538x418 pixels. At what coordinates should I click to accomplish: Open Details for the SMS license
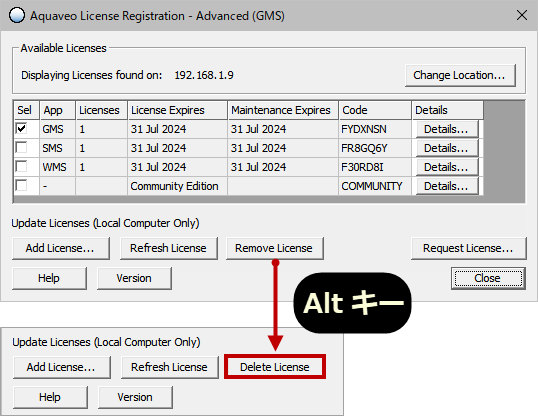(x=447, y=148)
